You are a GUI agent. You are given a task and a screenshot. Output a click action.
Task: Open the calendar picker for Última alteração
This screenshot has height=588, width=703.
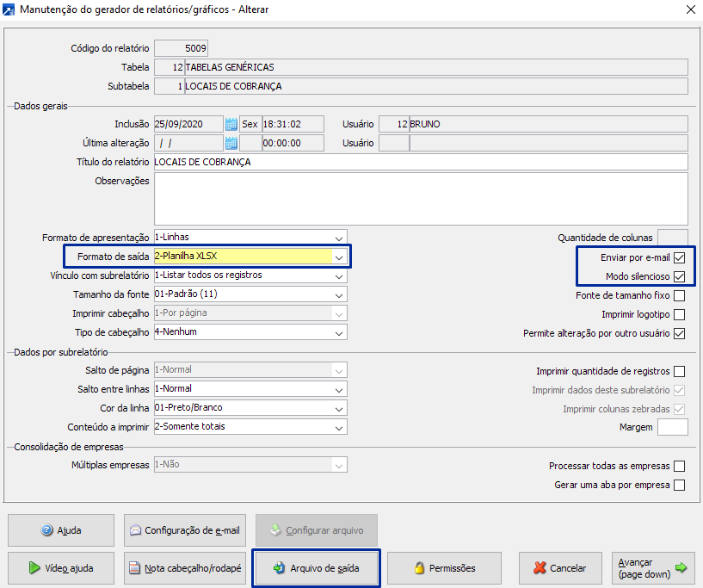click(x=231, y=143)
